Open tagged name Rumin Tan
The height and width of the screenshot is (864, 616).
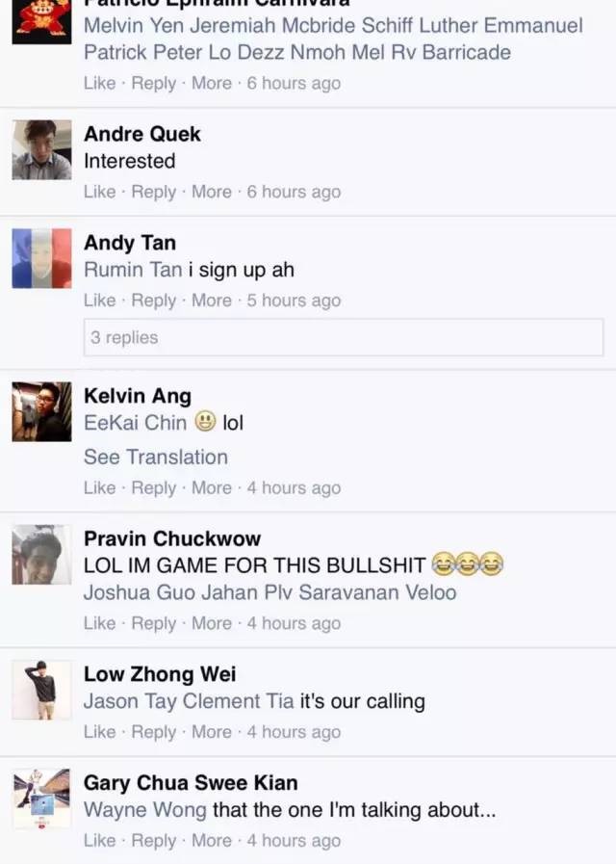pos(133,270)
